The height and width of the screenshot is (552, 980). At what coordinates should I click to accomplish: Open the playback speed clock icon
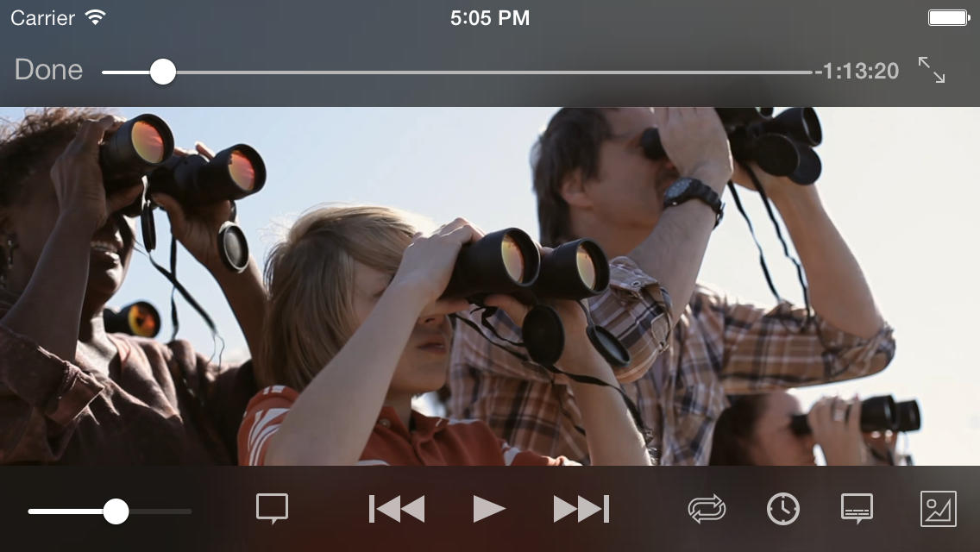783,509
